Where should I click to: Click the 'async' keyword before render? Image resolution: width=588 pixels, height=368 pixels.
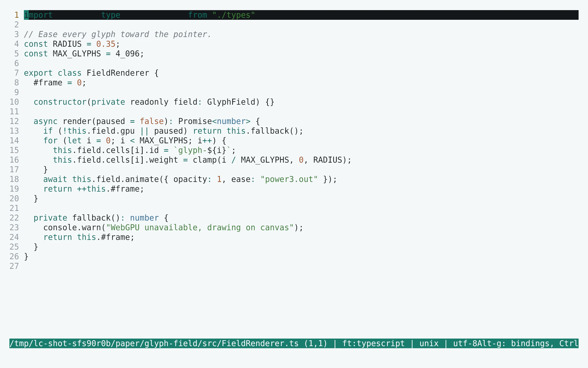click(45, 121)
